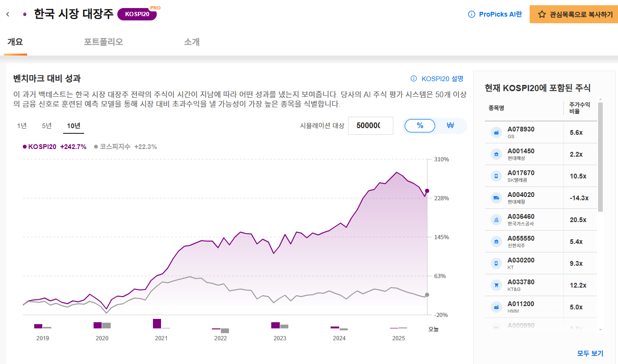Viewport: 618px width, 364px height.
Task: Click the A036460 한국가스공사 icon
Action: point(496,220)
